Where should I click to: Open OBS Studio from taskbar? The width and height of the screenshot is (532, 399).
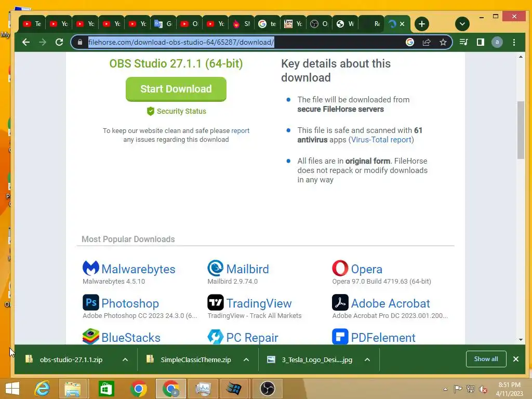268,389
